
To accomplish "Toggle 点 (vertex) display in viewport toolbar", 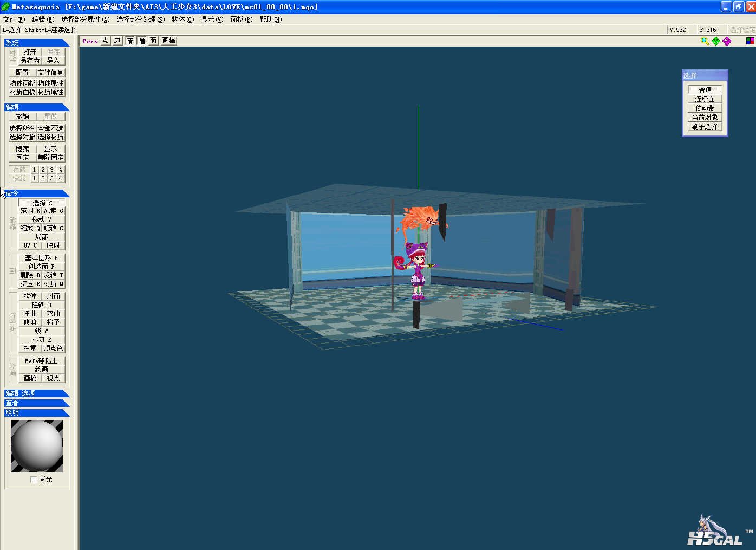I will 105,41.
